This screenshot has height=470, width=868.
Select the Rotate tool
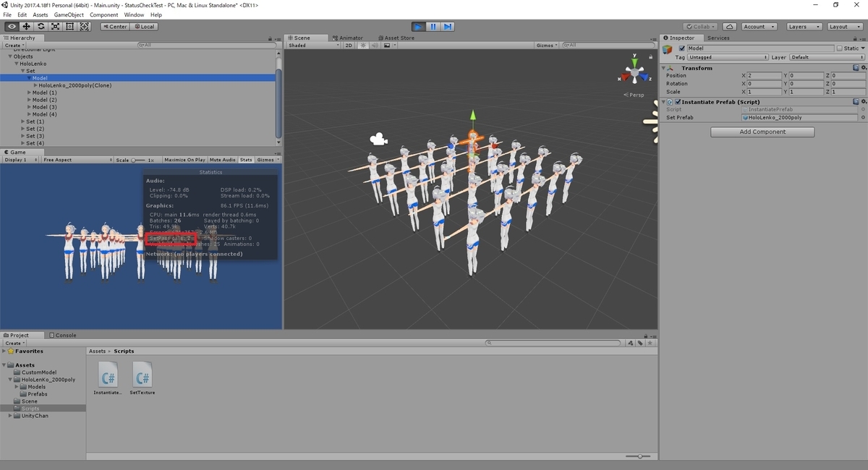pos(41,27)
